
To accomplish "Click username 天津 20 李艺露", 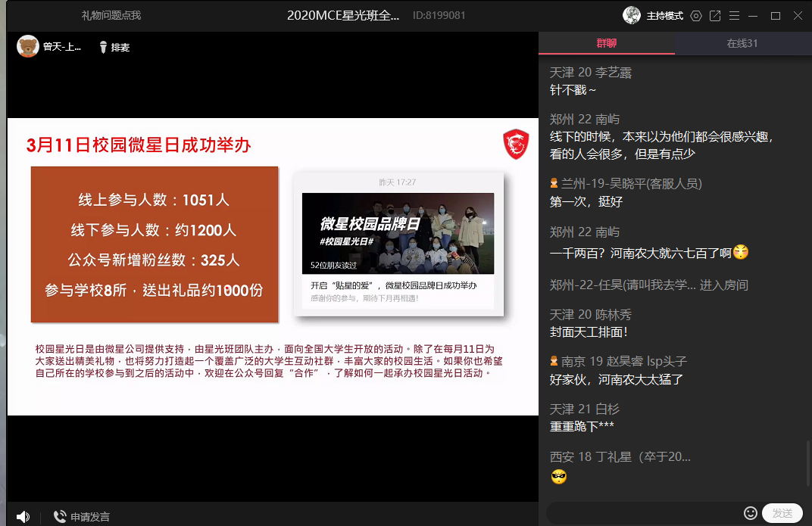I will 590,73.
